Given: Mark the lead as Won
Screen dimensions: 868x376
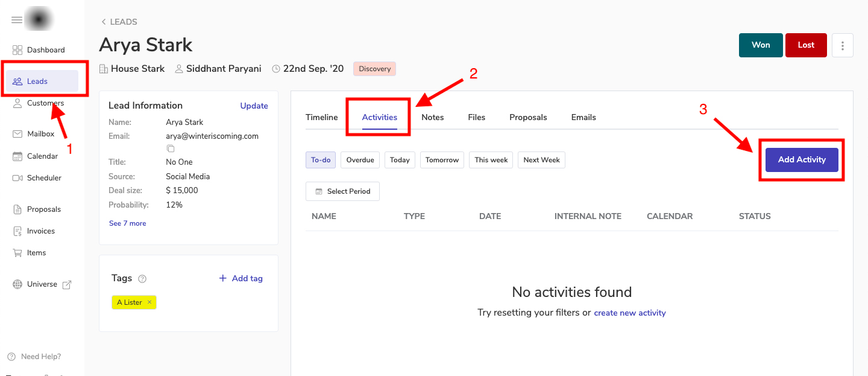Looking at the screenshot, I should 760,45.
